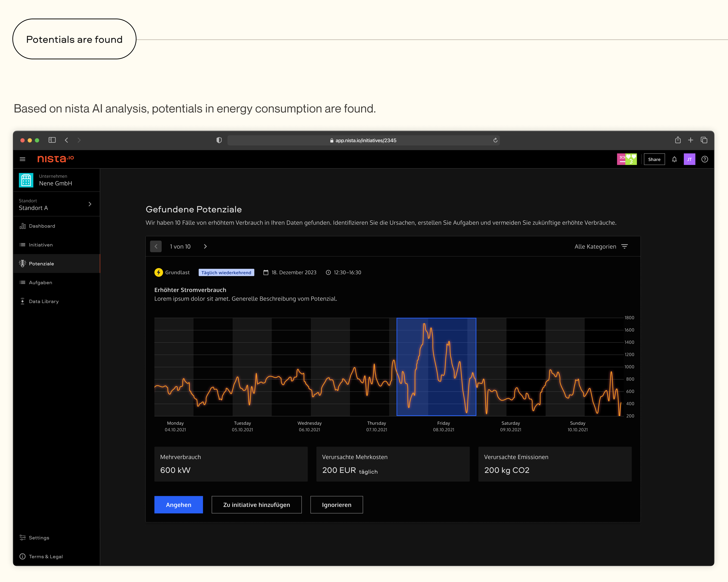Viewport: 728px width, 582px height.
Task: Open the Alle Kategorien filter
Action: (x=601, y=246)
